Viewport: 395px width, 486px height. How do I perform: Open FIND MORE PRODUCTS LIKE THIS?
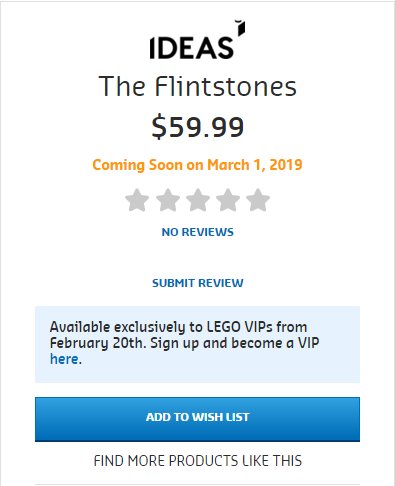[x=198, y=461]
